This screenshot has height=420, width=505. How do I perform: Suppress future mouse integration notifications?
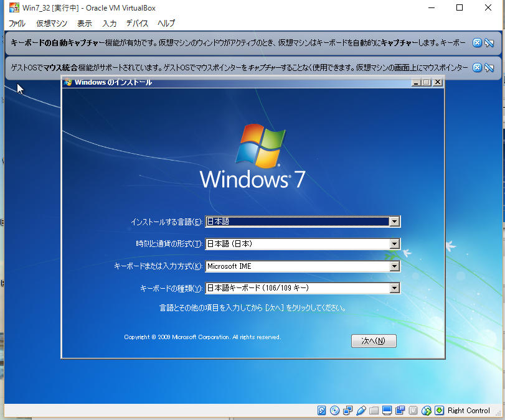coord(489,67)
